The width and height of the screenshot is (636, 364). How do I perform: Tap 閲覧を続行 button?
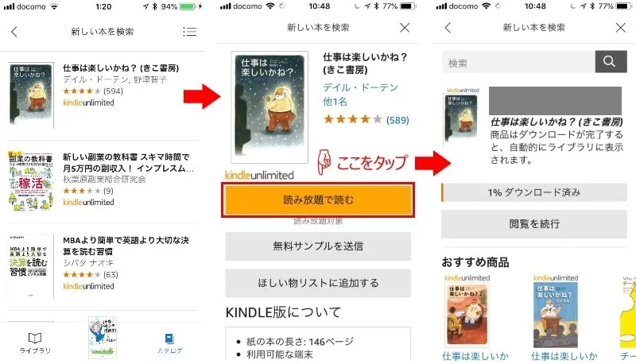coord(534,224)
